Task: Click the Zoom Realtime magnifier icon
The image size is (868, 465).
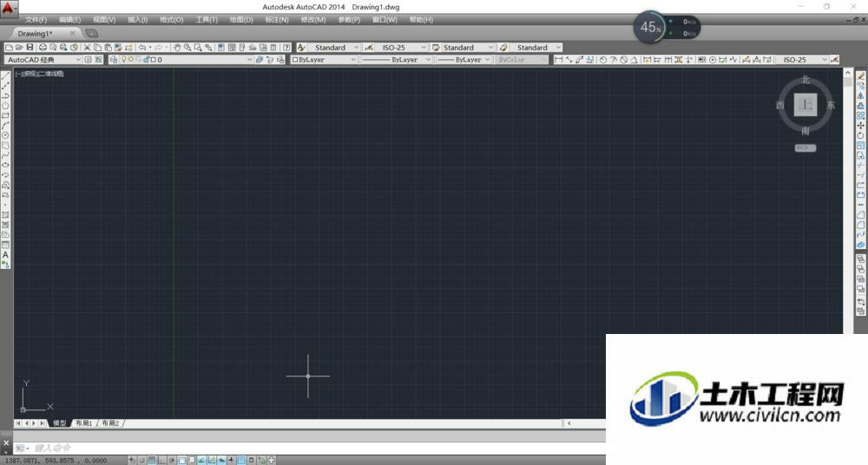Action: coord(187,48)
